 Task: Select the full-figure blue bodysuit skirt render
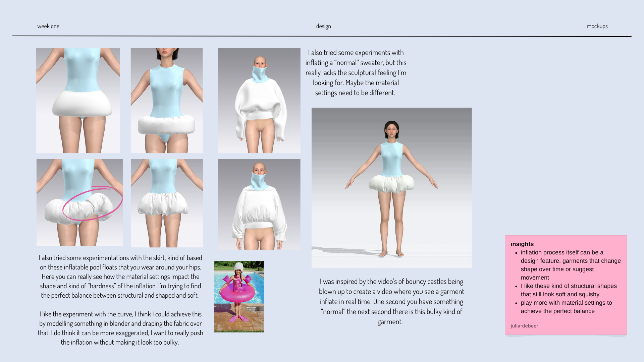pyautogui.click(x=166, y=100)
